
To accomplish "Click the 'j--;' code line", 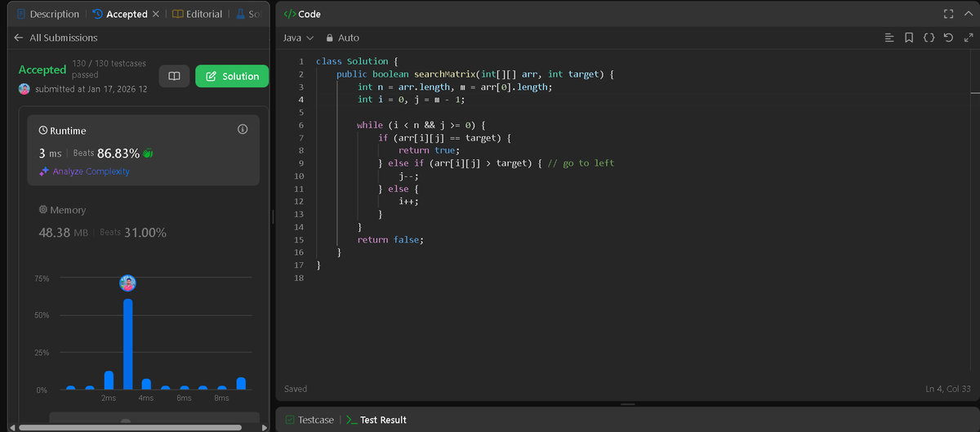I will pos(408,176).
